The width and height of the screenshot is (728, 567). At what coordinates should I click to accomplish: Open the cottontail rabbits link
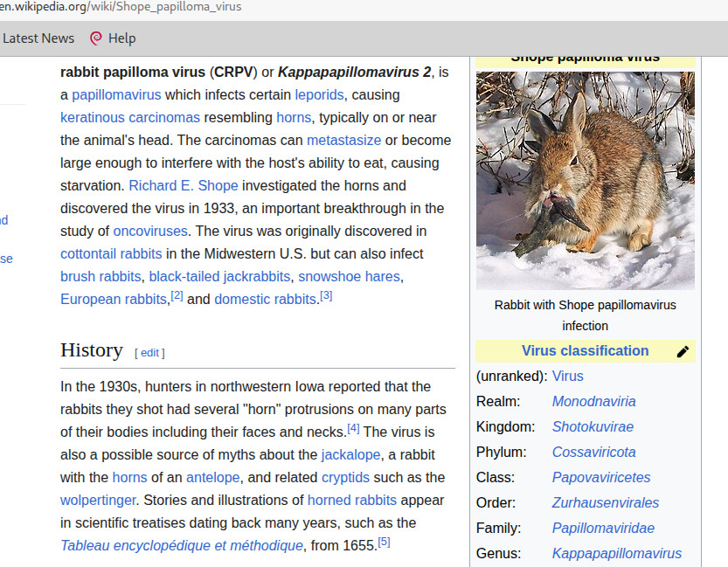[x=111, y=254]
